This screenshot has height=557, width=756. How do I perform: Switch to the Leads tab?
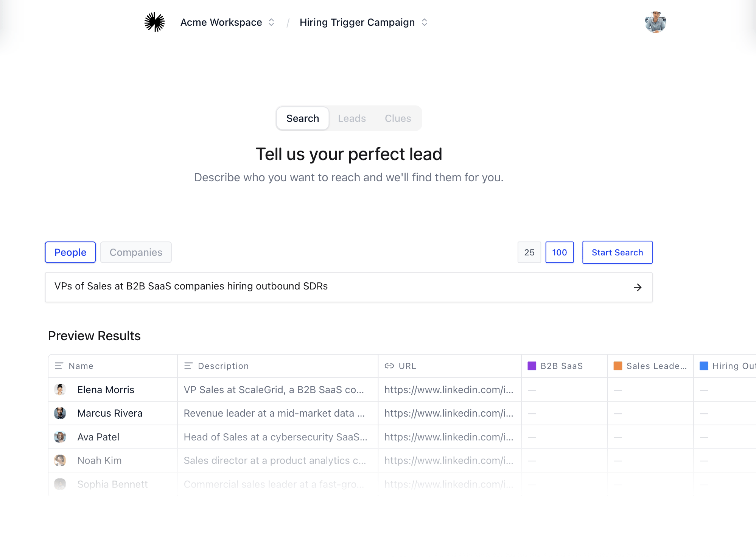coord(352,118)
